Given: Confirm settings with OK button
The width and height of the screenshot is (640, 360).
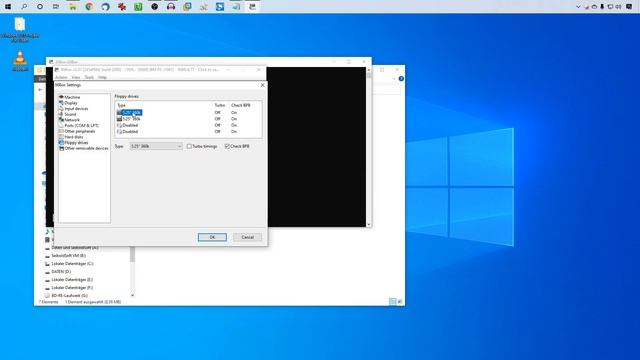Looking at the screenshot, I should (212, 237).
